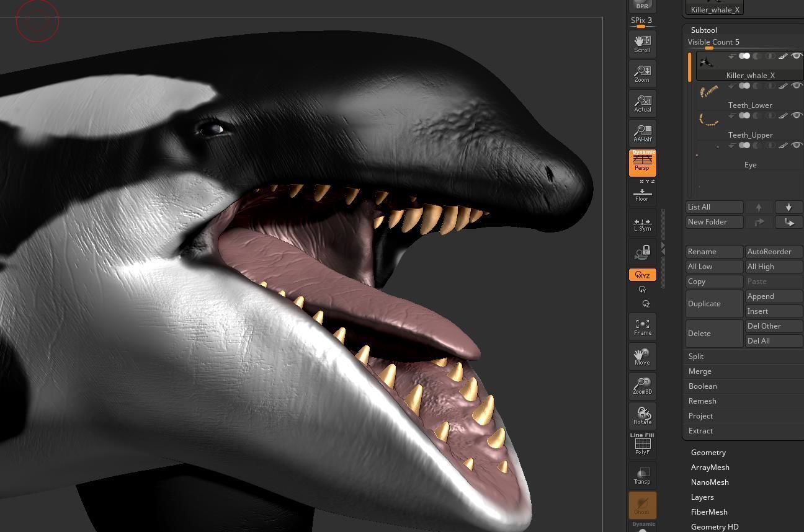The width and height of the screenshot is (804, 532).
Task: Click the curved arrow beside New Folder
Action: coord(759,222)
